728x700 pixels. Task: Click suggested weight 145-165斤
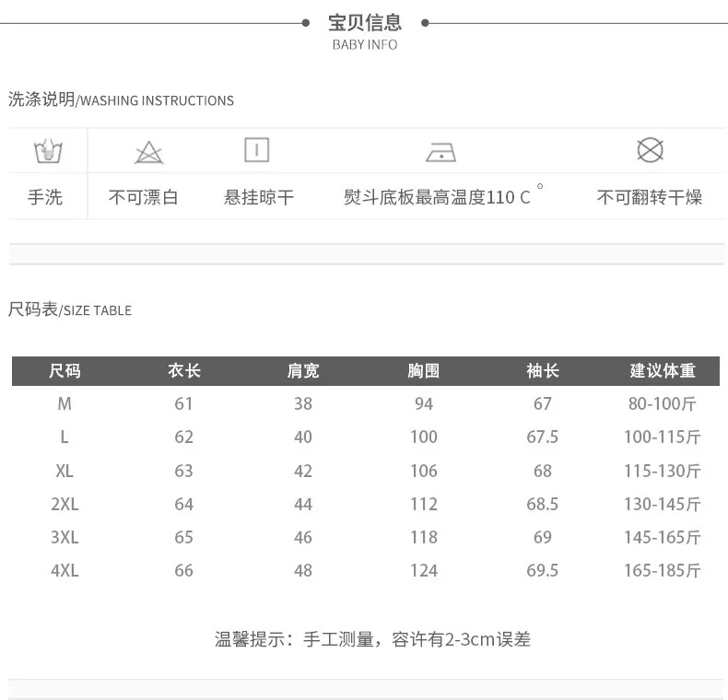point(663,537)
